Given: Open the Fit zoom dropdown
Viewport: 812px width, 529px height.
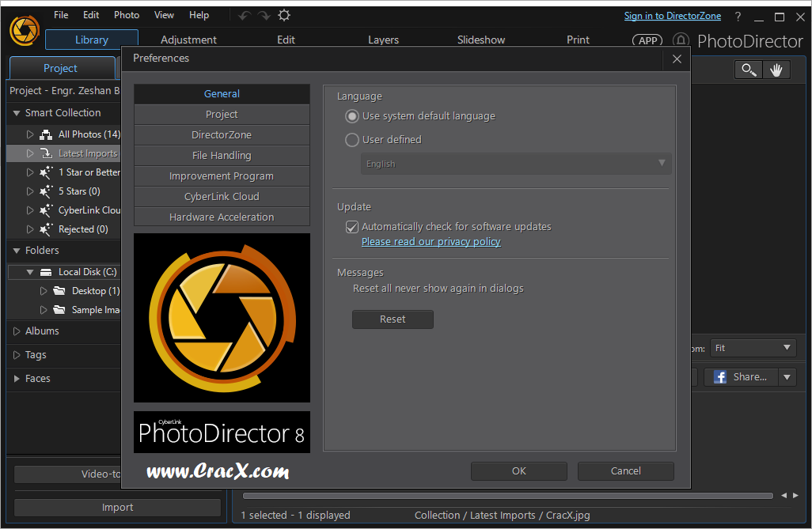Looking at the screenshot, I should (753, 348).
